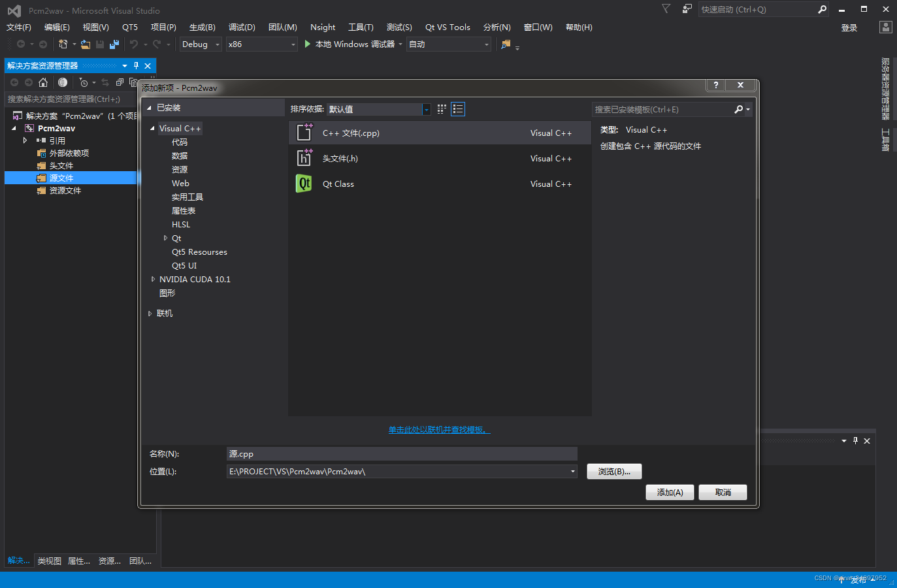Click the 取消 button
The image size is (897, 588).
pos(723,492)
